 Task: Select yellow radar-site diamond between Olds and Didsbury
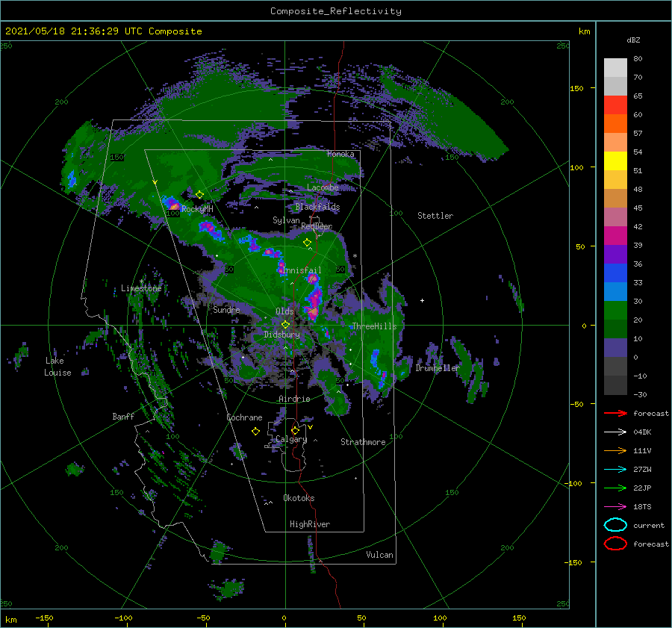point(285,325)
